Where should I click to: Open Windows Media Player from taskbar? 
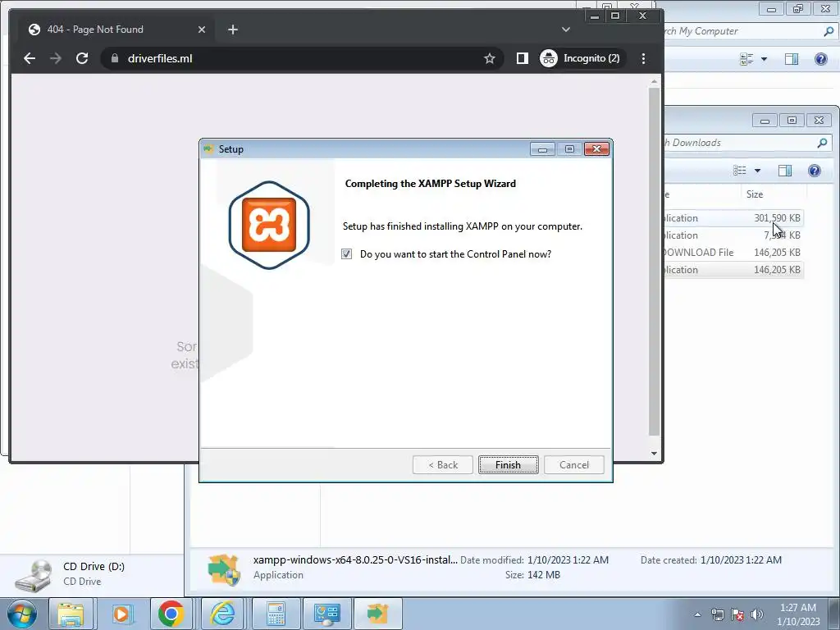121,614
